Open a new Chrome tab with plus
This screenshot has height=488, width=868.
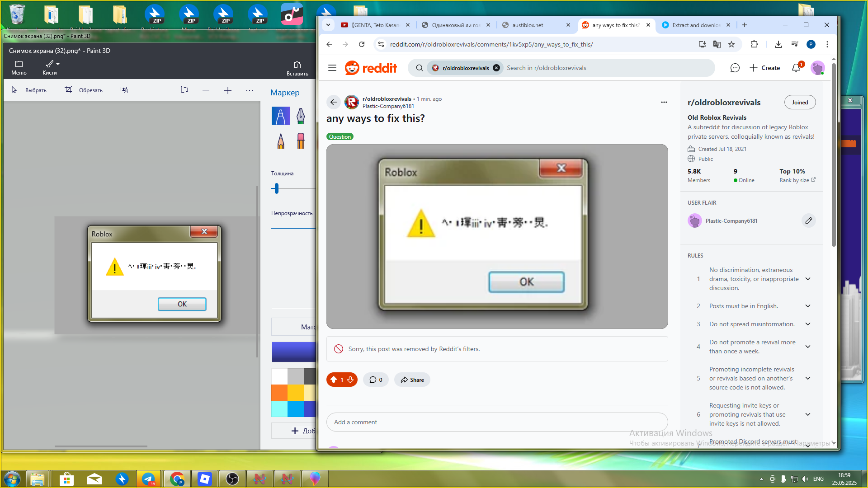coord(745,25)
